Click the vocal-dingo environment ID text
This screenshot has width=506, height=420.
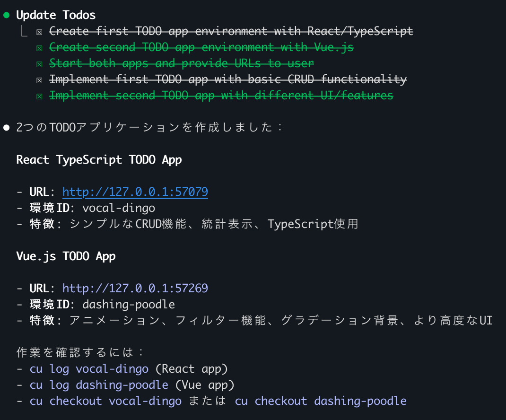119,208
